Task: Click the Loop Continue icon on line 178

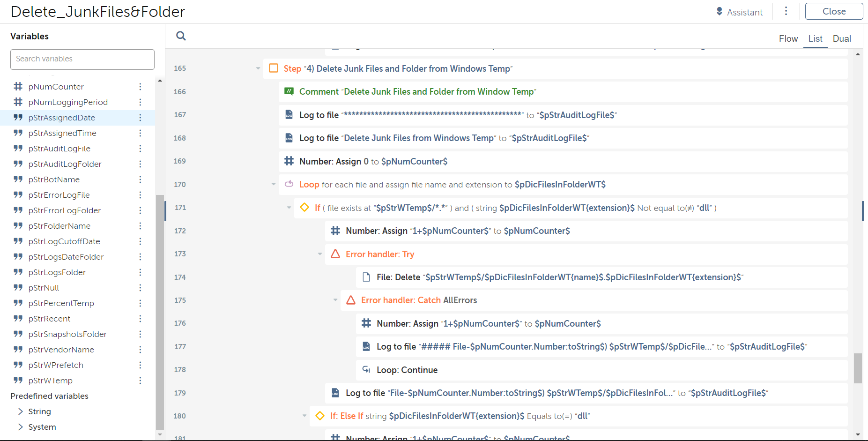Action: click(x=366, y=370)
